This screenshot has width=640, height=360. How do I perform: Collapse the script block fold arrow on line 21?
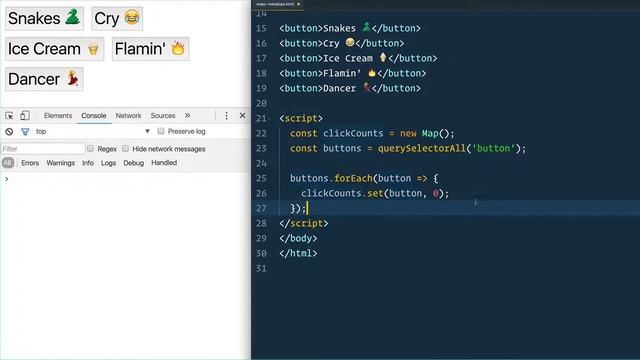(270, 119)
